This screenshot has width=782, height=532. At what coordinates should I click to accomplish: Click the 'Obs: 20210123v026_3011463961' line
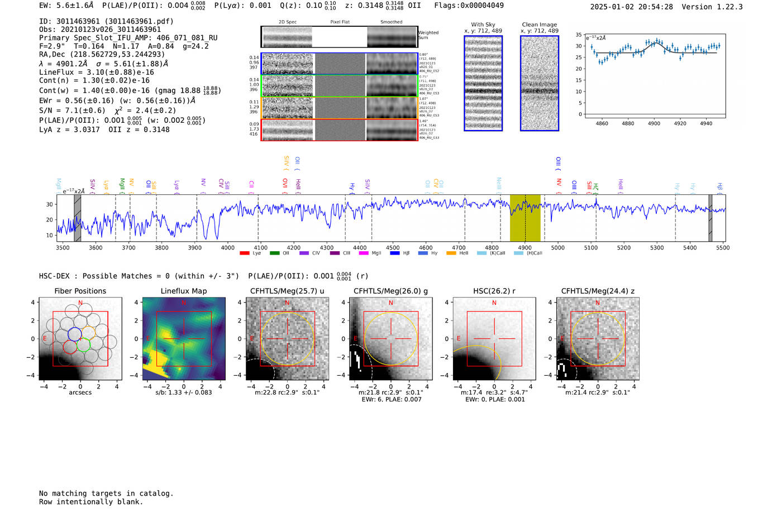click(100, 30)
